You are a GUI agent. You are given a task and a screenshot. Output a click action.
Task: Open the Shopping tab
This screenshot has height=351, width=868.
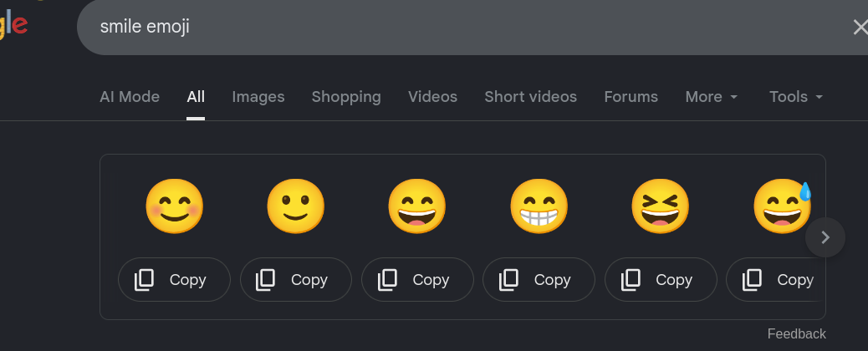(x=346, y=97)
